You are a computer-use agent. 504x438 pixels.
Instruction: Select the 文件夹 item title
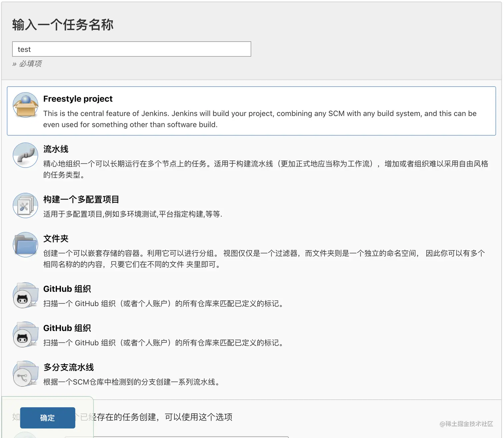pos(56,238)
